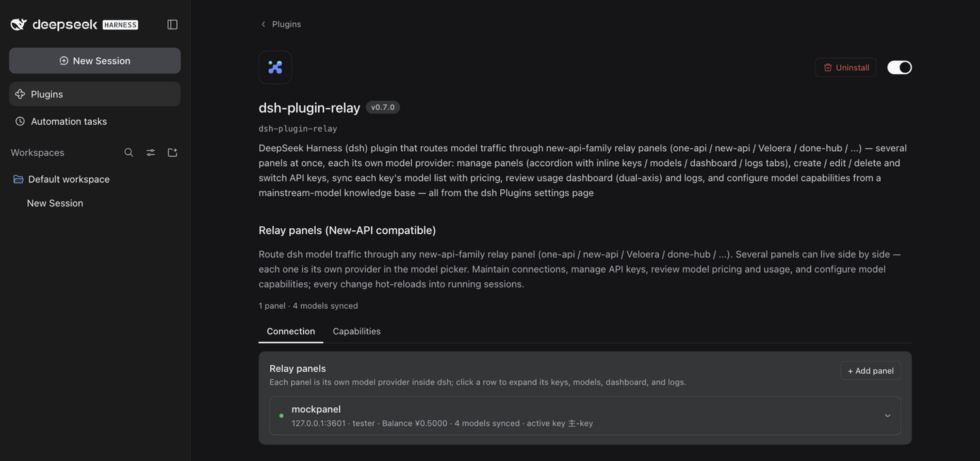Click the v0.7.0 version badge
Image resolution: width=980 pixels, height=461 pixels.
coord(382,107)
